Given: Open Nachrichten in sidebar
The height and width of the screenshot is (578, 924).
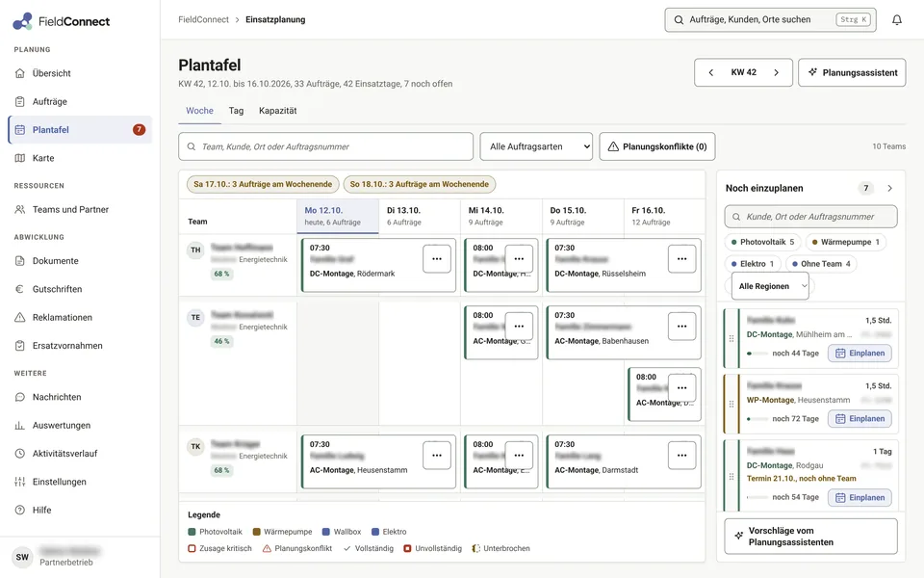Looking at the screenshot, I should tap(80, 397).
